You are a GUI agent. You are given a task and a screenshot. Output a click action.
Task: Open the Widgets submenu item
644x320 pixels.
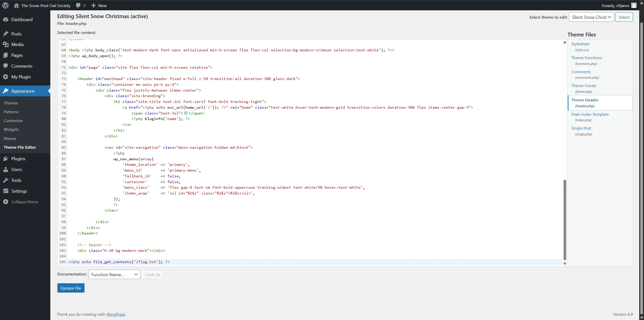click(x=11, y=130)
